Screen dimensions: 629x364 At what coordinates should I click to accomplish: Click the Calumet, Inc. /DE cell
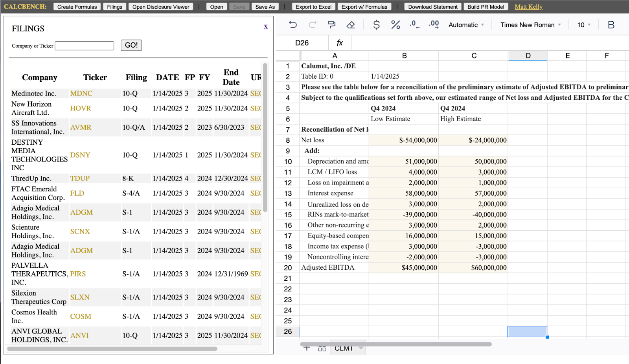tap(334, 66)
